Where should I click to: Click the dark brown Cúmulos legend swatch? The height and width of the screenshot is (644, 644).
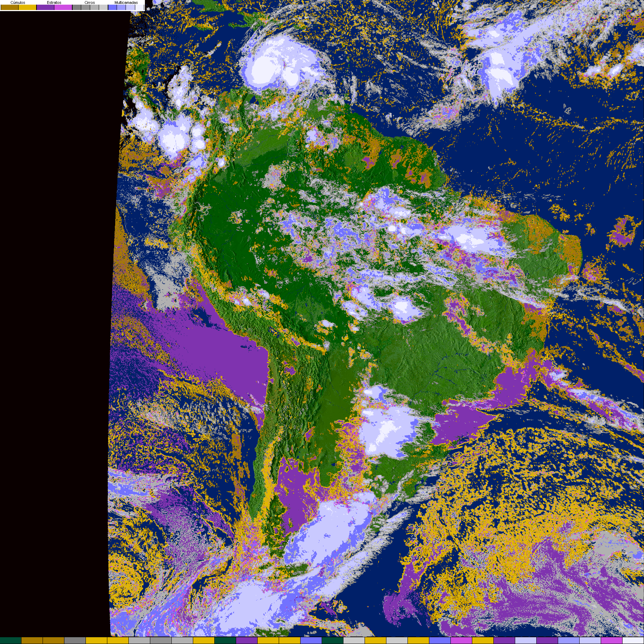coord(10,7)
